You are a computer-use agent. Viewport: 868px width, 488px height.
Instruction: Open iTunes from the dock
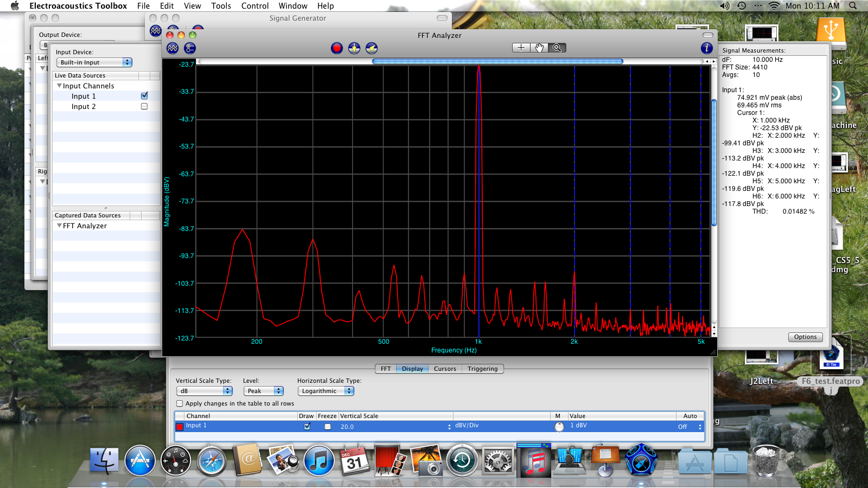319,461
